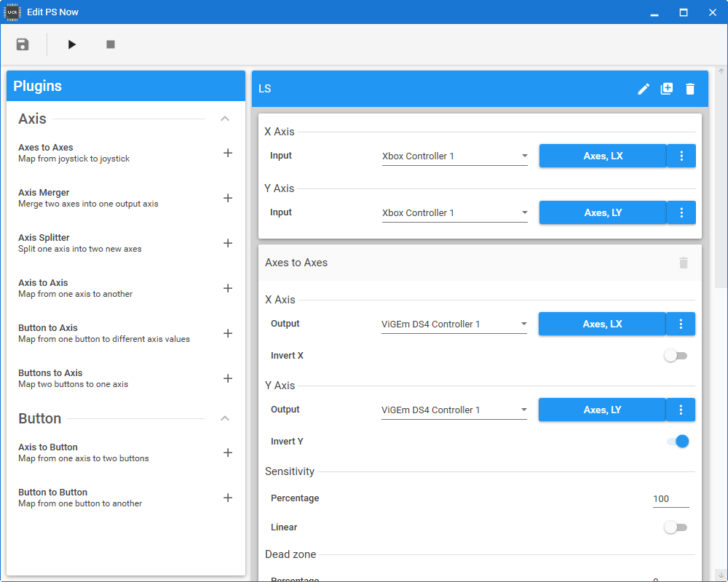Open Y Axis input device dropdown
The width and height of the screenshot is (728, 582).
(454, 213)
